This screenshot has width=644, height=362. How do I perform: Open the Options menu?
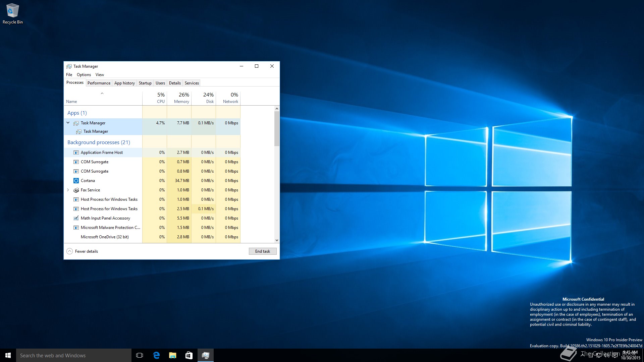click(84, 75)
